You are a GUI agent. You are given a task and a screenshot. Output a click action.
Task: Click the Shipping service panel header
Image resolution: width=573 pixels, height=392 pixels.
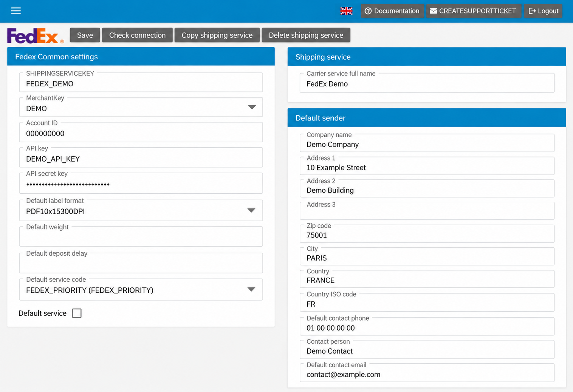coord(427,57)
